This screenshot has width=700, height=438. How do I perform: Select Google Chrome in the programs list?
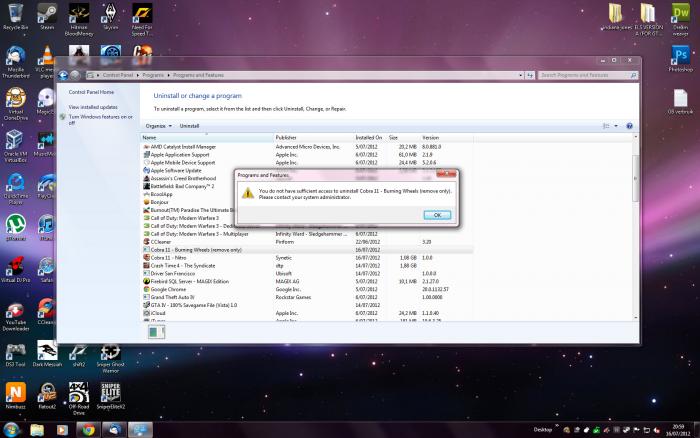point(307,289)
